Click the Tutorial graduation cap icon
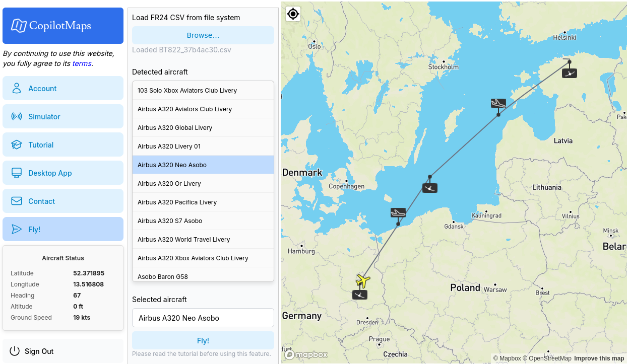 pyautogui.click(x=17, y=144)
